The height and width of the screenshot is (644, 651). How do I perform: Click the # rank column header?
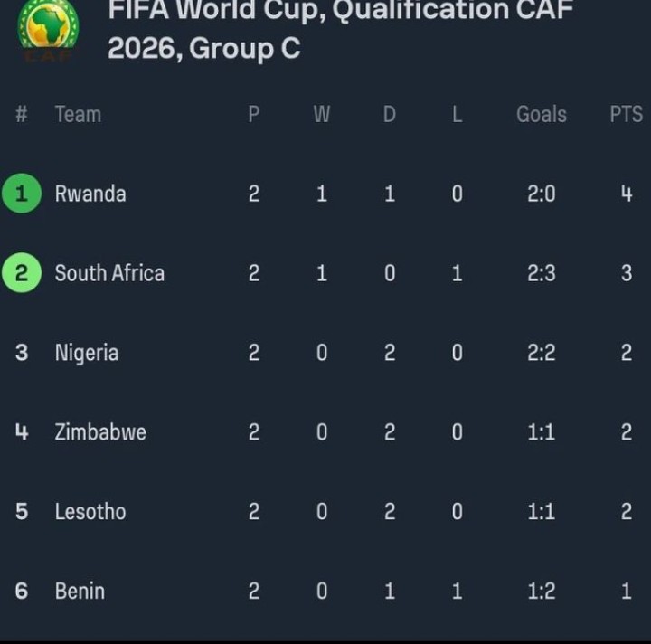pos(22,115)
